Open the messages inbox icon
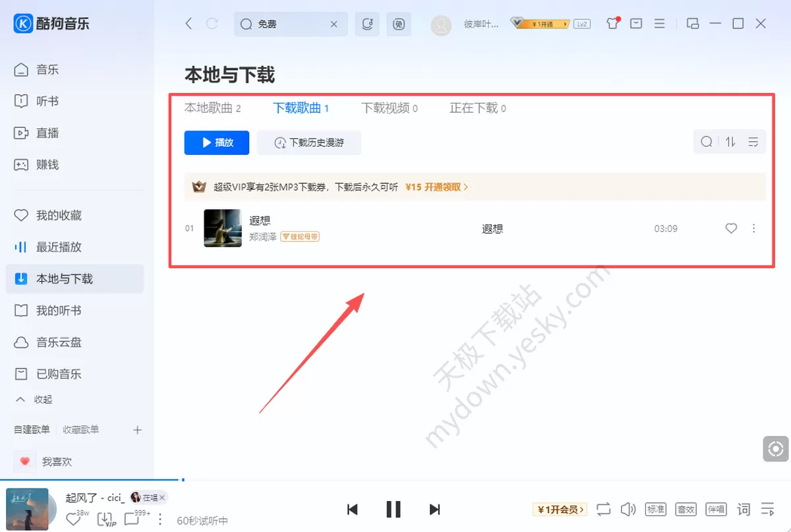Viewport: 791px width, 532px height. (636, 24)
